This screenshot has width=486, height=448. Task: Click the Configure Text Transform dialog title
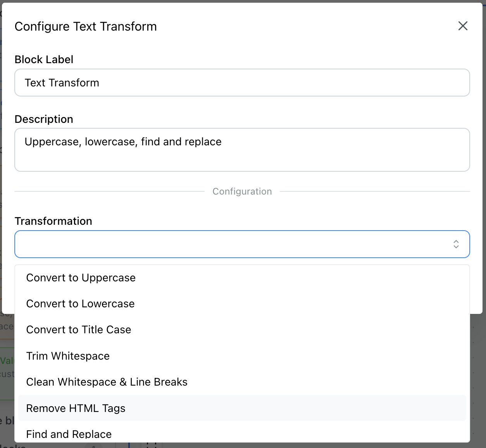(86, 26)
